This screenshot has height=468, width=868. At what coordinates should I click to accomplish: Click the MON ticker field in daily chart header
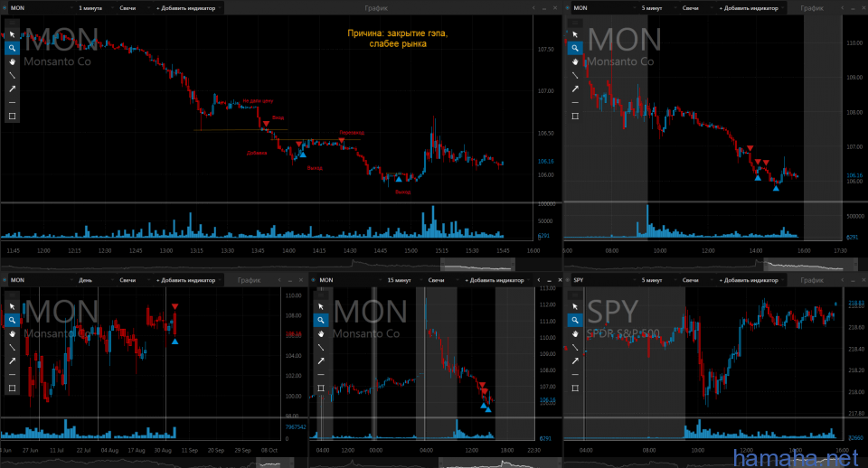[x=40, y=280]
